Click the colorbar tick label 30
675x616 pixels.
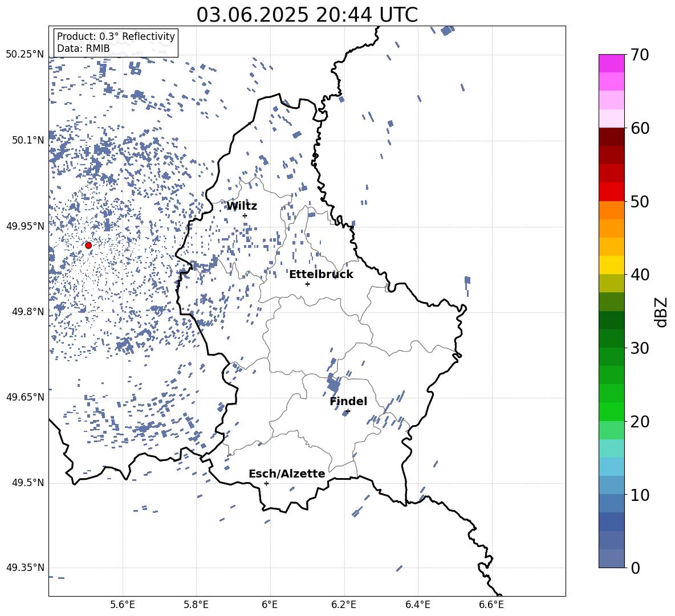click(x=640, y=348)
